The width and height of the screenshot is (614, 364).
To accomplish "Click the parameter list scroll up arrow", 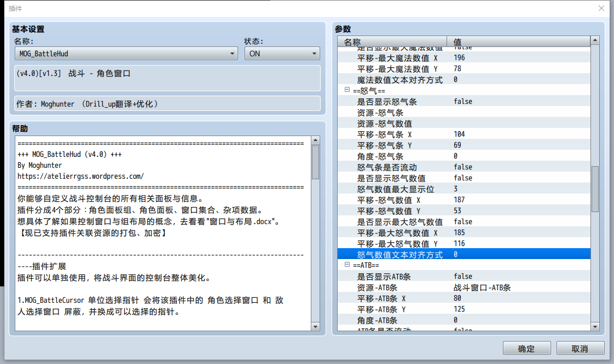I will point(595,40).
